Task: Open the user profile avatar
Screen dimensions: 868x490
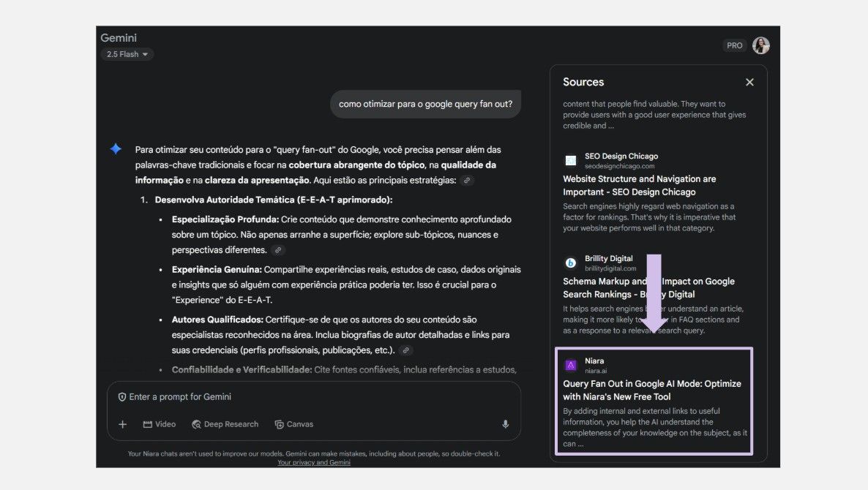Action: coord(761,45)
